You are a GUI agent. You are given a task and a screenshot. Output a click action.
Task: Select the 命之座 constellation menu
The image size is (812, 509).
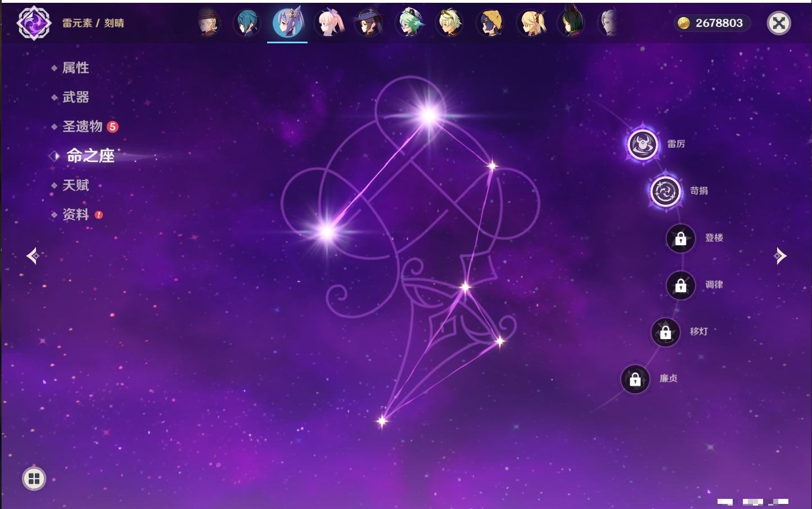click(90, 156)
